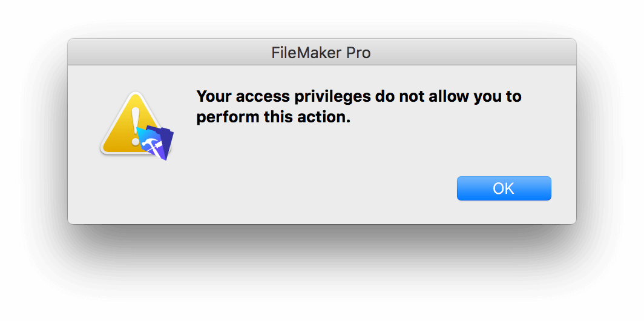Select the dialog title bar
The image size is (644, 321).
click(x=322, y=52)
